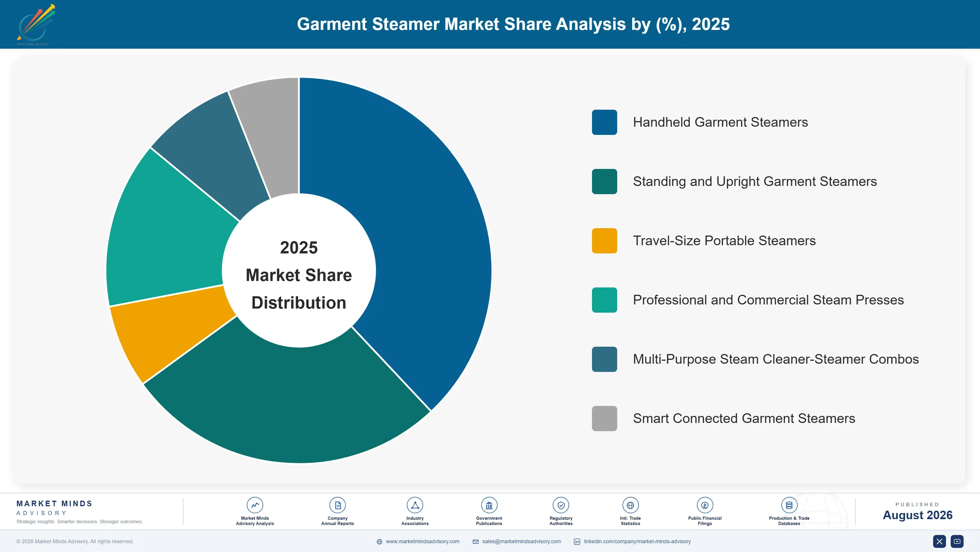Screen dimensions: 980x552
Task: Click 'Smart Connected Garment Steamers' legend label
Action: [x=744, y=418]
